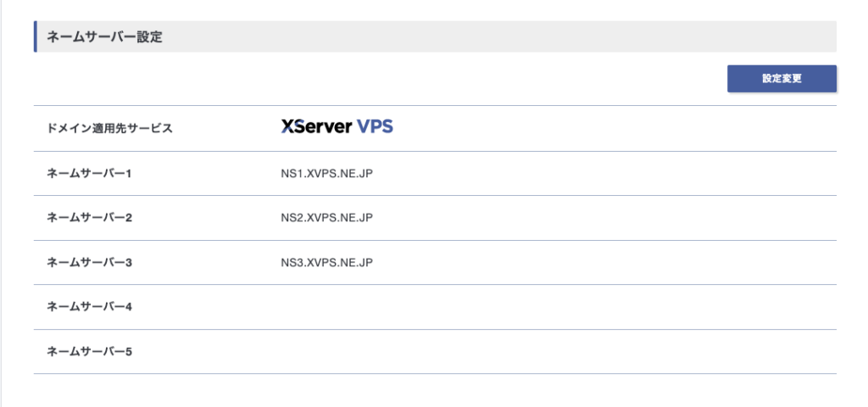This screenshot has width=868, height=407.
Task: Click the blue accent bar beside ネームサーバー設定
Action: (x=36, y=36)
